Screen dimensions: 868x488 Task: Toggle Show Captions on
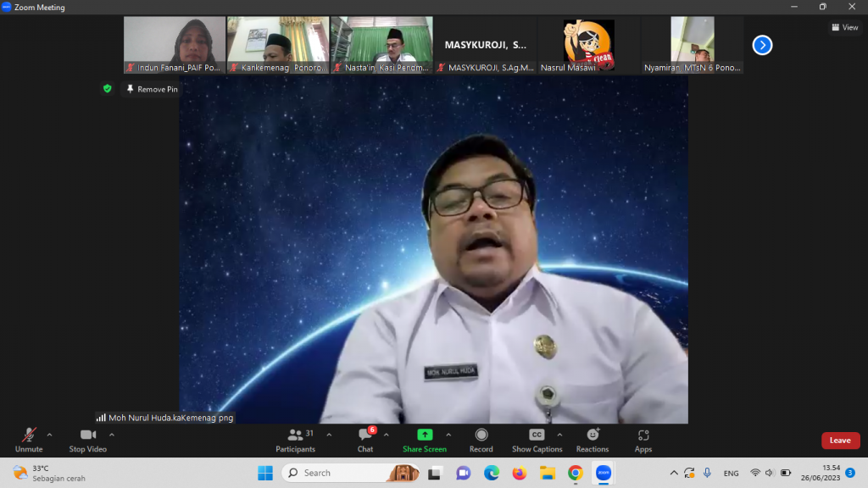pyautogui.click(x=537, y=435)
